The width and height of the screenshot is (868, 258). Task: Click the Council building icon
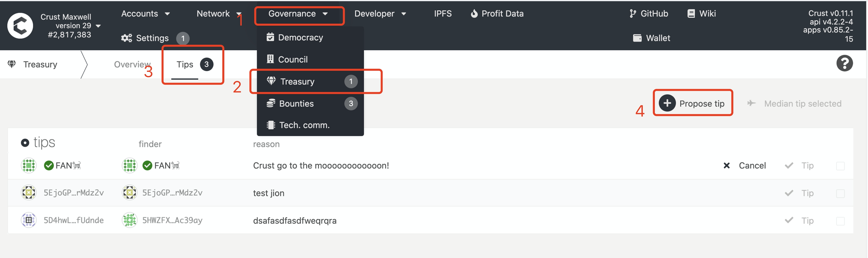click(270, 59)
